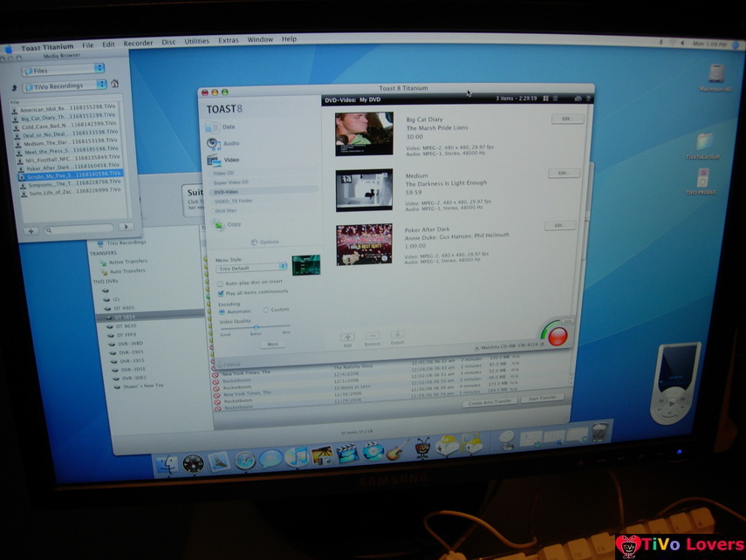The height and width of the screenshot is (560, 746).
Task: Select the Custom encoding radio button
Action: coord(265,310)
